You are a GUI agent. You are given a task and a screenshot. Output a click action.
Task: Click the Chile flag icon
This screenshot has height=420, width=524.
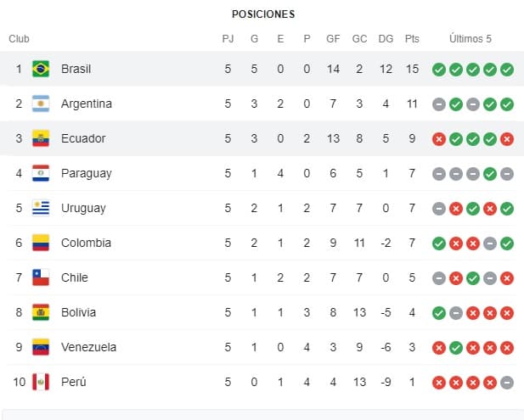coord(41,277)
